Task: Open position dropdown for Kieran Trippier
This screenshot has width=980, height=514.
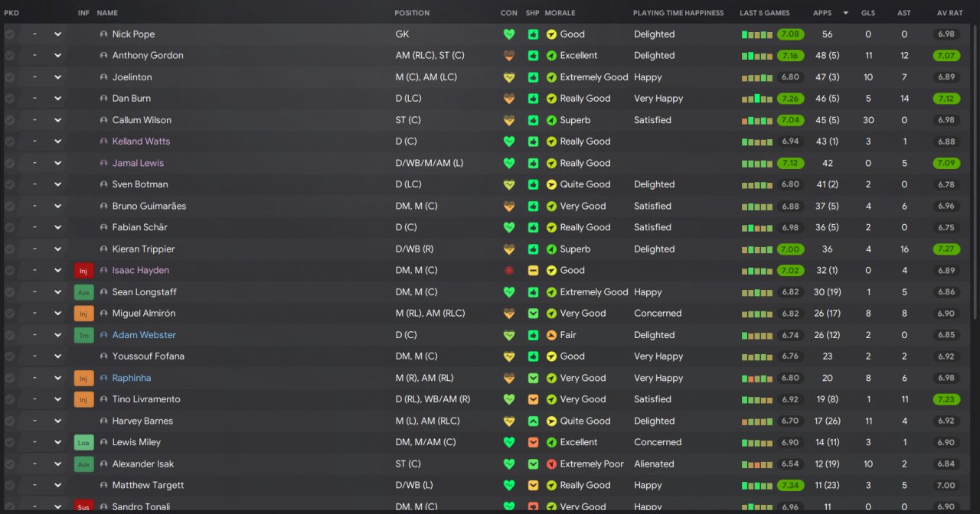Action: click(x=57, y=249)
